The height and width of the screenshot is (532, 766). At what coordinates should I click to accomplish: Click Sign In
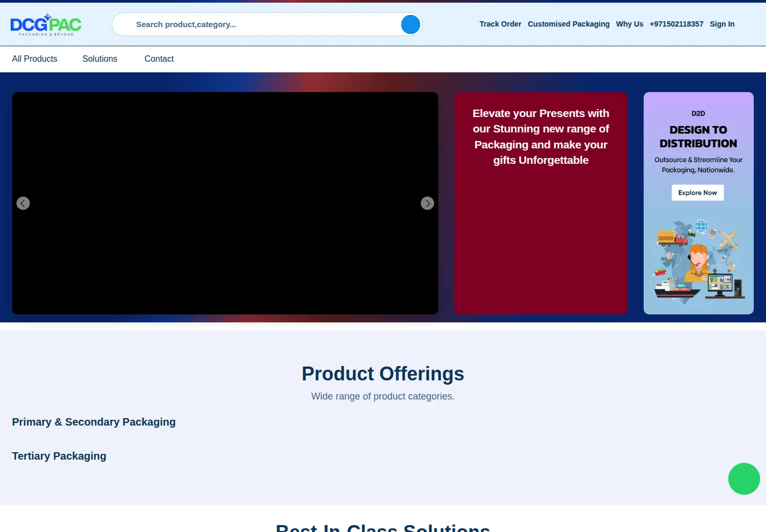pos(722,24)
